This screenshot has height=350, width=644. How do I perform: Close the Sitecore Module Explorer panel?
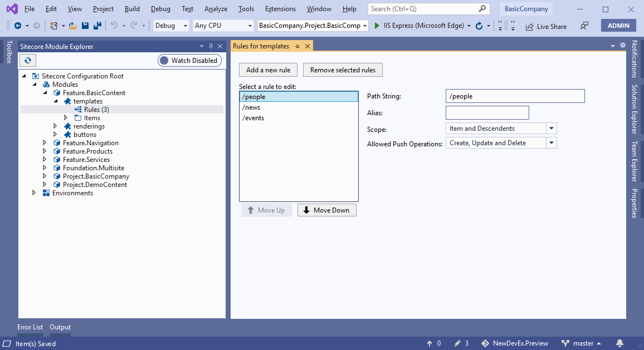(x=220, y=46)
